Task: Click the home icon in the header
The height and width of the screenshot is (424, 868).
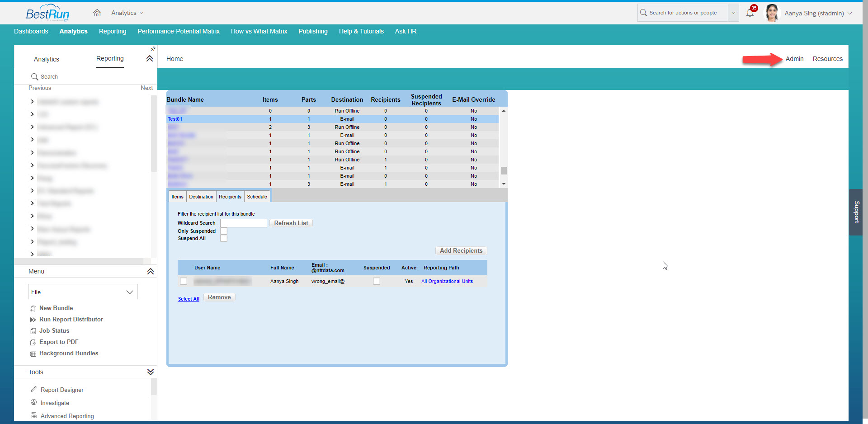Action: pos(97,13)
